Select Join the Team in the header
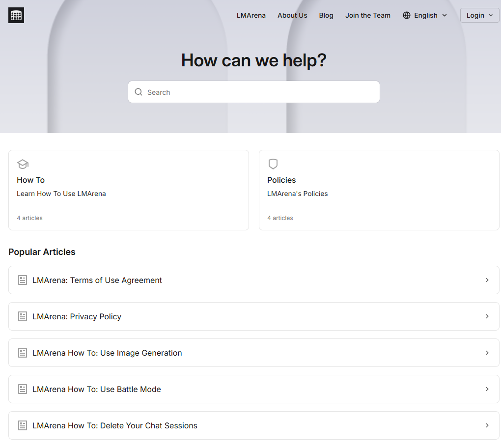 (368, 15)
